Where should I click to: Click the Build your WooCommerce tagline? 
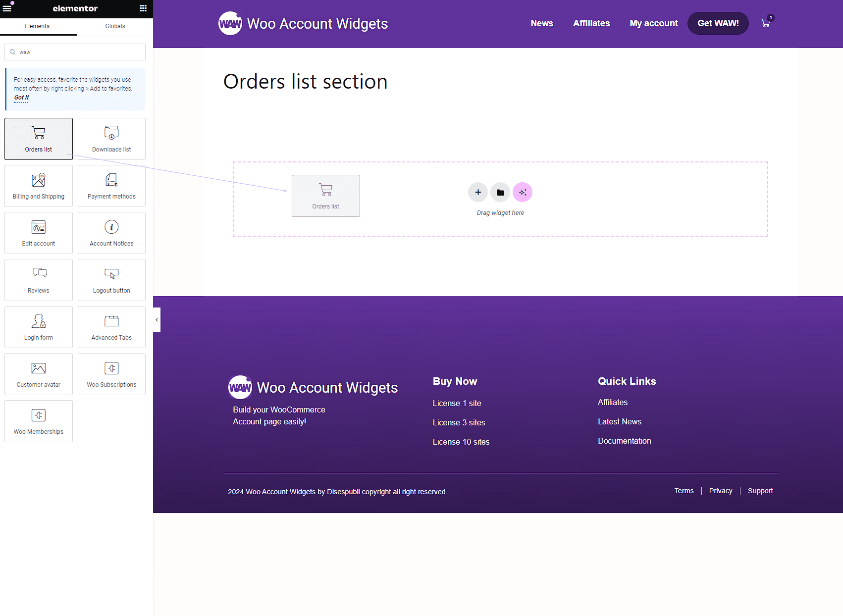pos(279,415)
